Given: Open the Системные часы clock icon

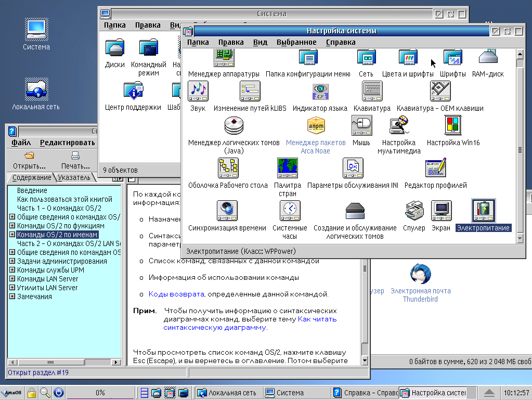Looking at the screenshot, I should 290,211.
